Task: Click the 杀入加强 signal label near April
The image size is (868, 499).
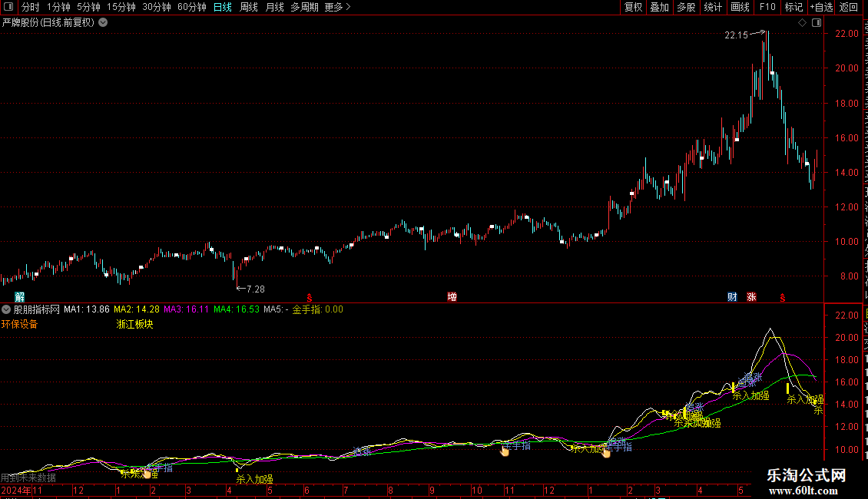Action: click(x=255, y=479)
